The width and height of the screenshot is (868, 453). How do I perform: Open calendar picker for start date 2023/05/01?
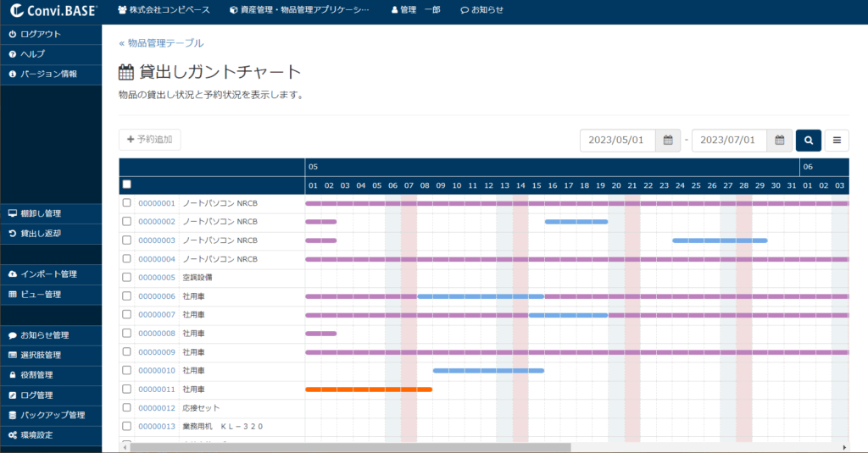[668, 141]
